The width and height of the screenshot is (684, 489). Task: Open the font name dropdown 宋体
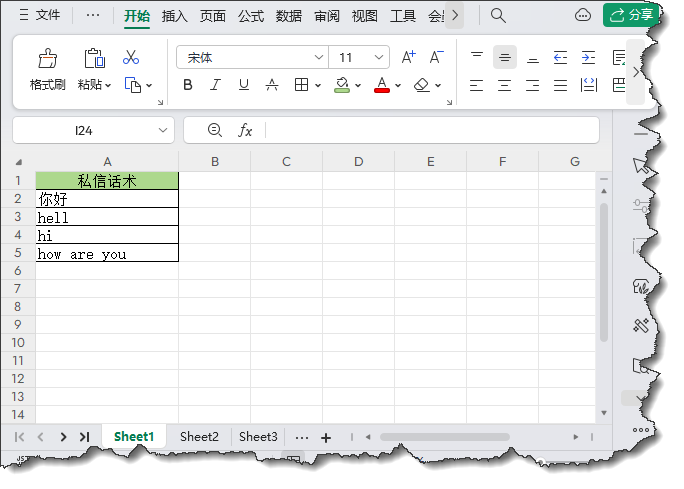pyautogui.click(x=319, y=57)
